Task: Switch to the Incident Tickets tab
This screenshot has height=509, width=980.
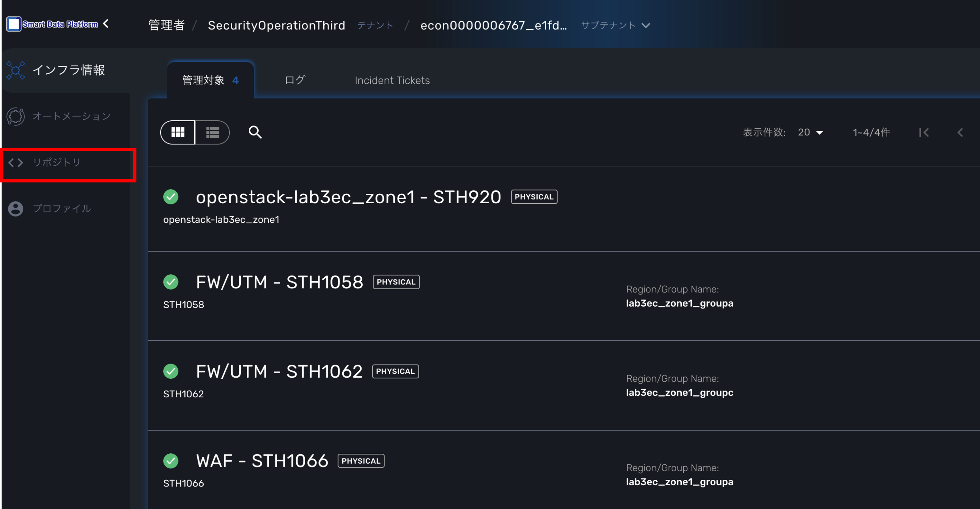Action: pos(392,80)
